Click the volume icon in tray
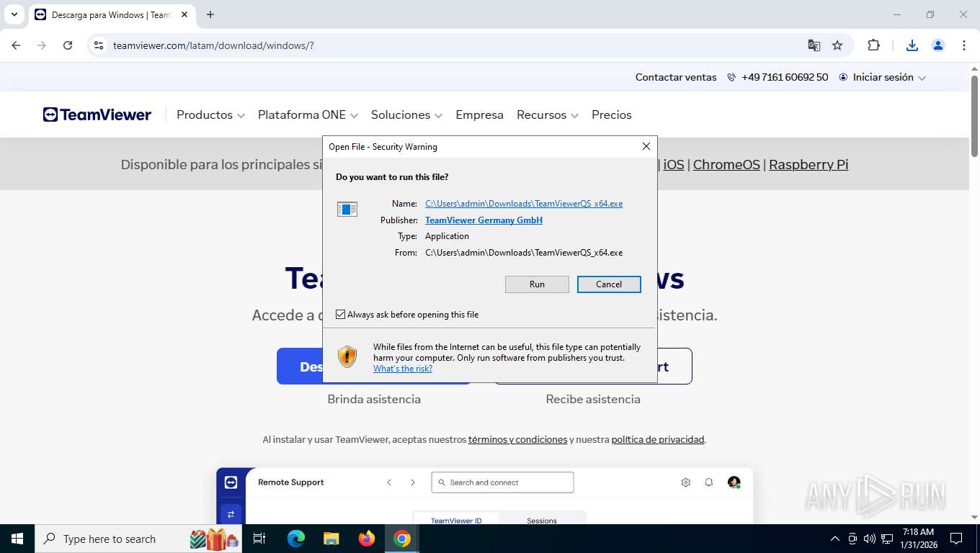Image resolution: width=980 pixels, height=553 pixels. (x=870, y=539)
